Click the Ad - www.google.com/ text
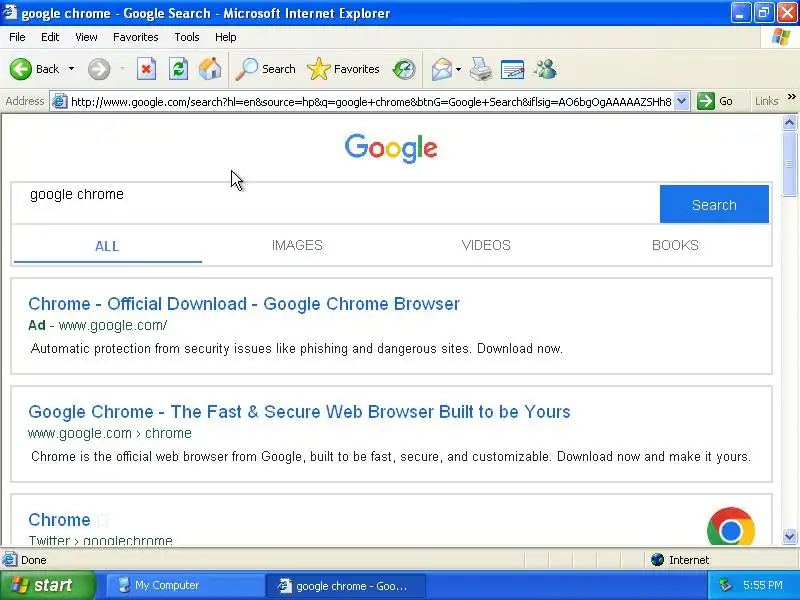Screen dimensions: 800x600 pyautogui.click(x=97, y=325)
